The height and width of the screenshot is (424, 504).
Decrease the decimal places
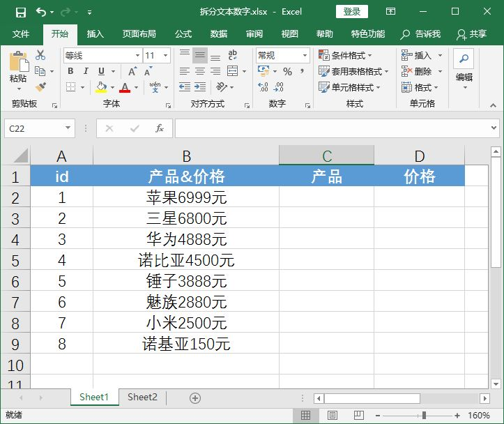point(278,87)
